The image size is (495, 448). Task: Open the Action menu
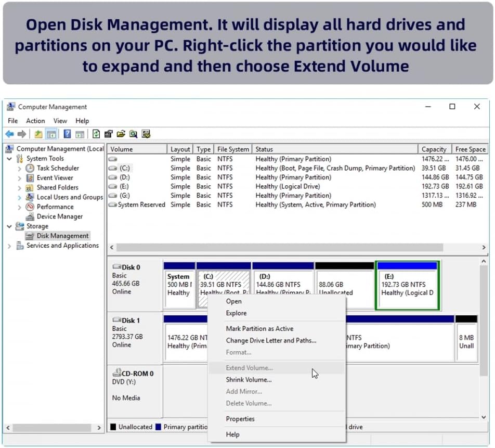pyautogui.click(x=35, y=121)
